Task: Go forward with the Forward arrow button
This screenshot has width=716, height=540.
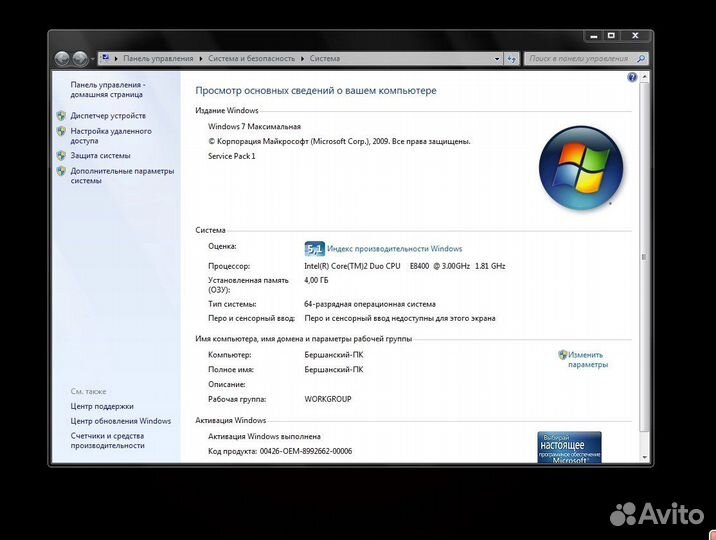Action: (x=80, y=58)
